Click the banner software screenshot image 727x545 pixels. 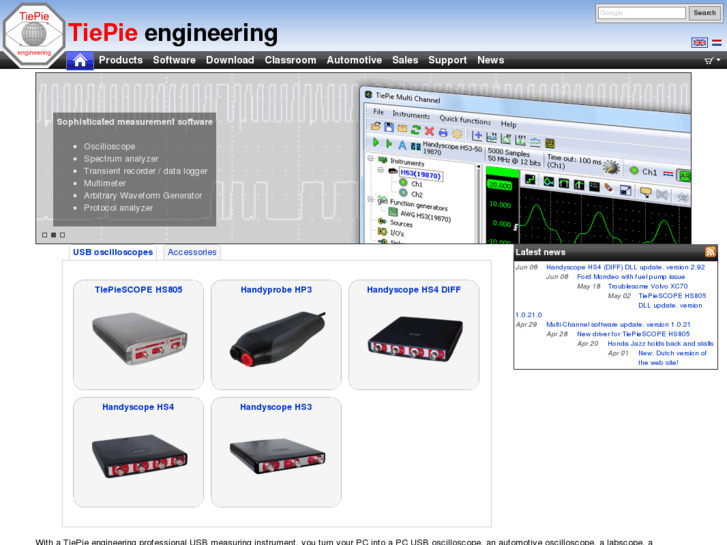click(x=525, y=165)
